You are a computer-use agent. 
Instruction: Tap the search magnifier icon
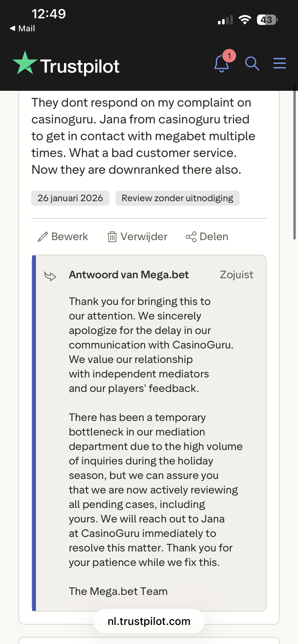(x=252, y=63)
